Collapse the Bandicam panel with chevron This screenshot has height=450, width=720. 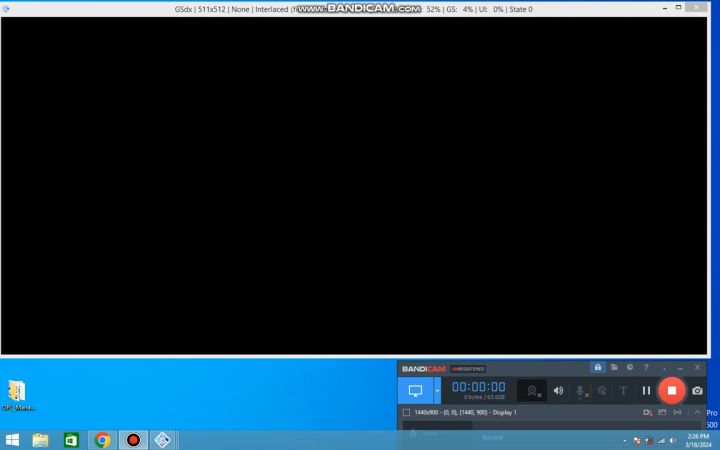click(697, 412)
